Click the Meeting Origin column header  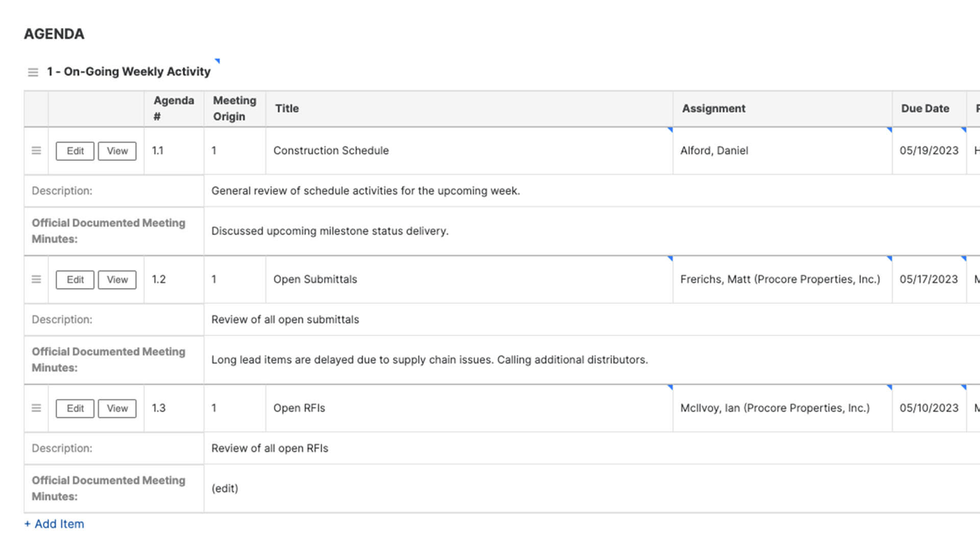[234, 108]
